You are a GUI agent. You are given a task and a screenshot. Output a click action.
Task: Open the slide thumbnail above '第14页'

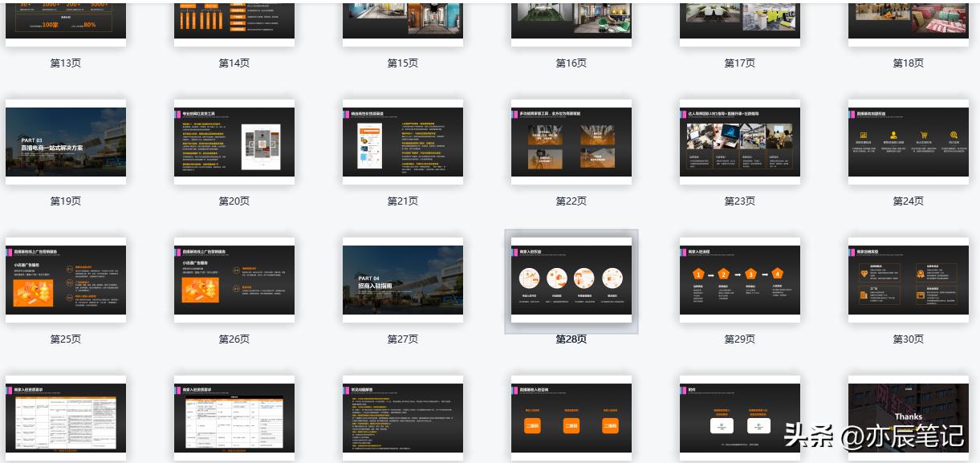pyautogui.click(x=234, y=21)
